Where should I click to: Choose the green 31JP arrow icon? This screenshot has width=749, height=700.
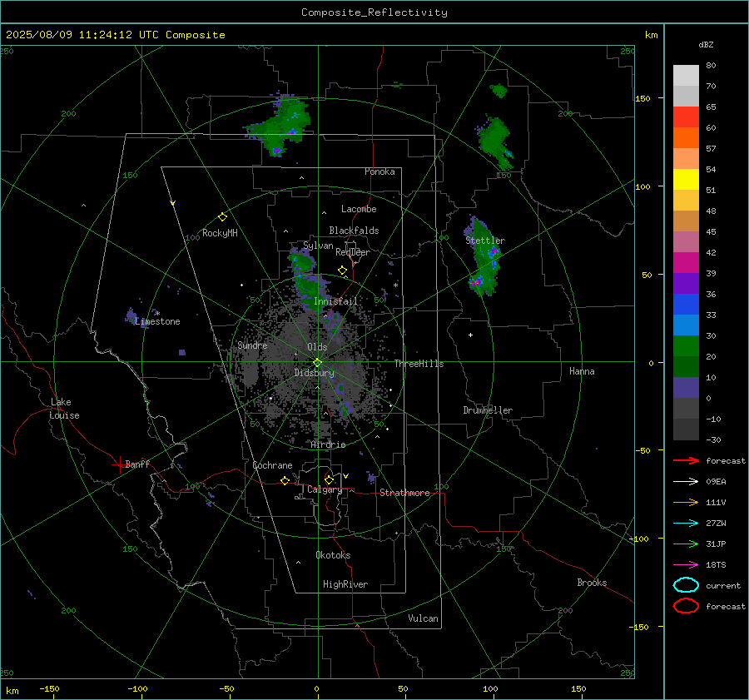point(686,544)
